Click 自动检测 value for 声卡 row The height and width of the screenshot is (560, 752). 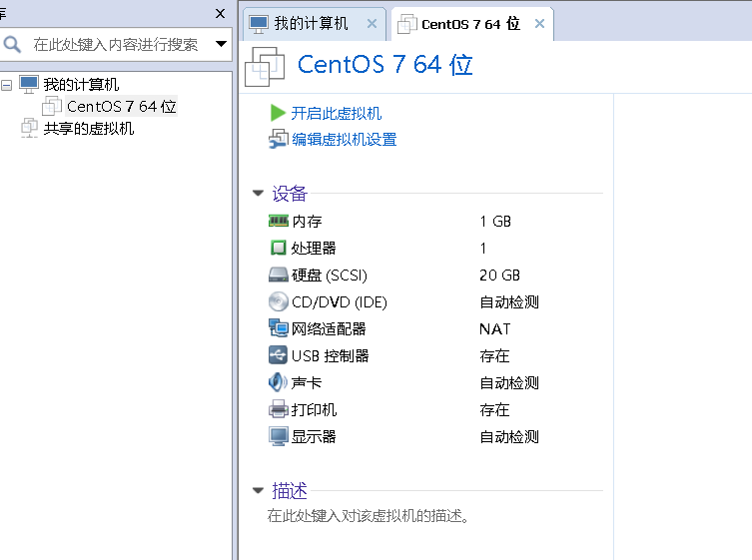click(x=509, y=382)
